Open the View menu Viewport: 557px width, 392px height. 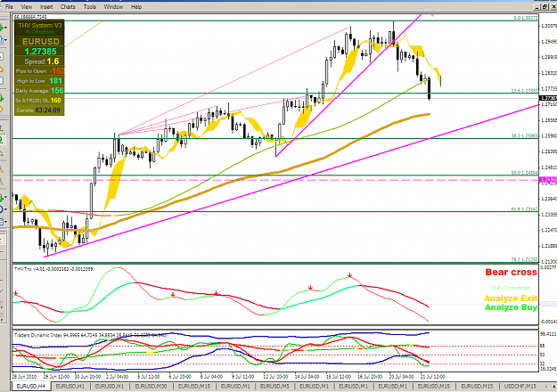point(26,7)
